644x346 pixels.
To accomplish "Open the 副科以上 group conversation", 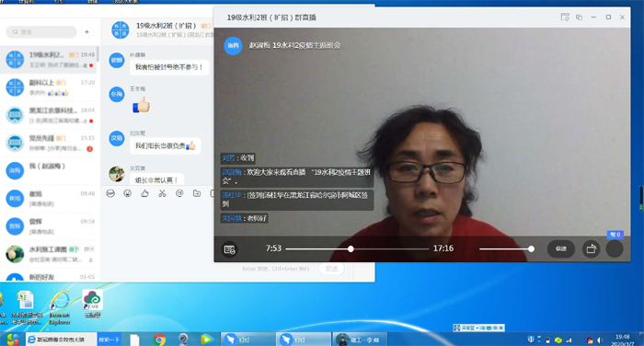I will click(49, 87).
